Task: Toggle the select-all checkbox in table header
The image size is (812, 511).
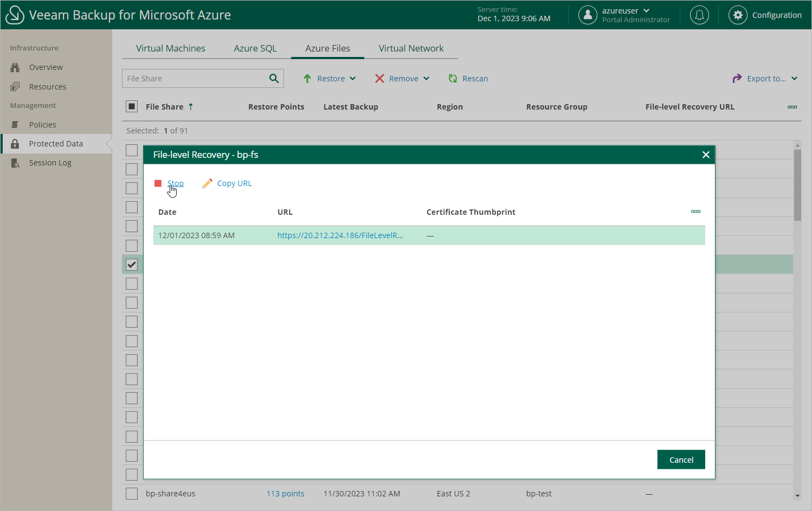Action: [x=132, y=106]
